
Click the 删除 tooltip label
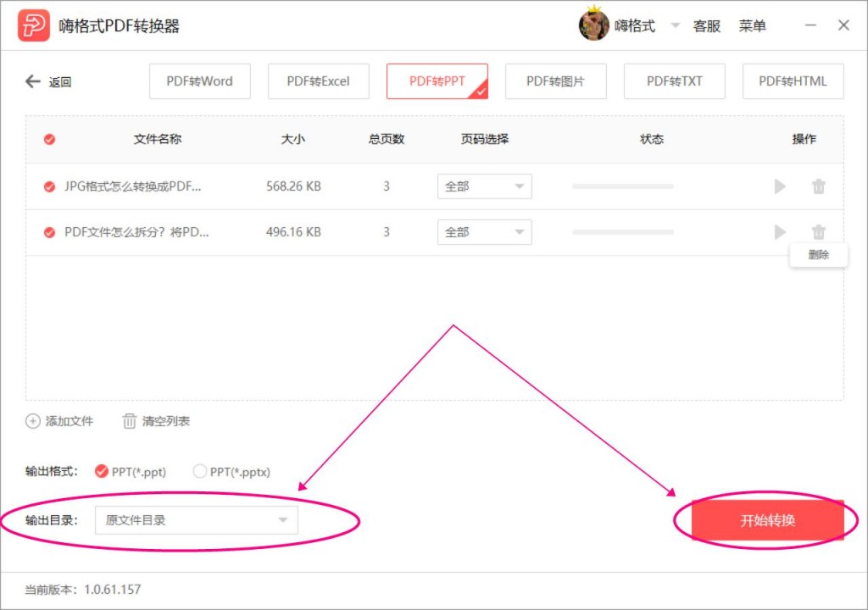pyautogui.click(x=818, y=255)
